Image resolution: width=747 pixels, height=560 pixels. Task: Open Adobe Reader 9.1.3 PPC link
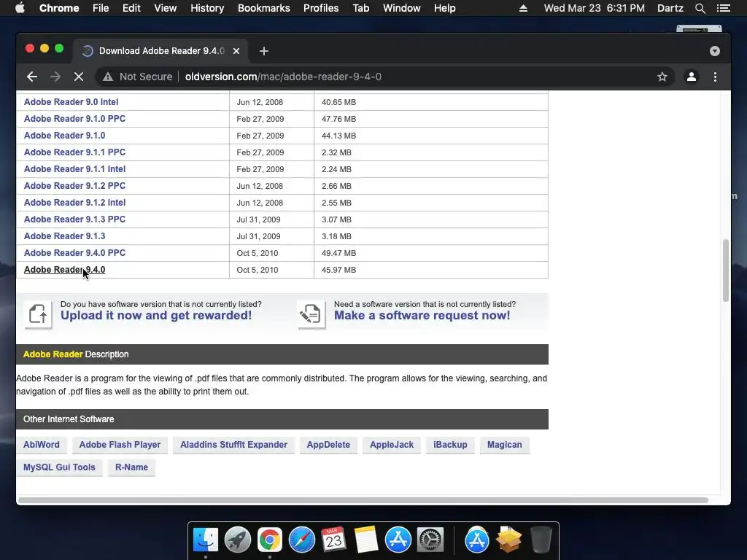coord(75,219)
